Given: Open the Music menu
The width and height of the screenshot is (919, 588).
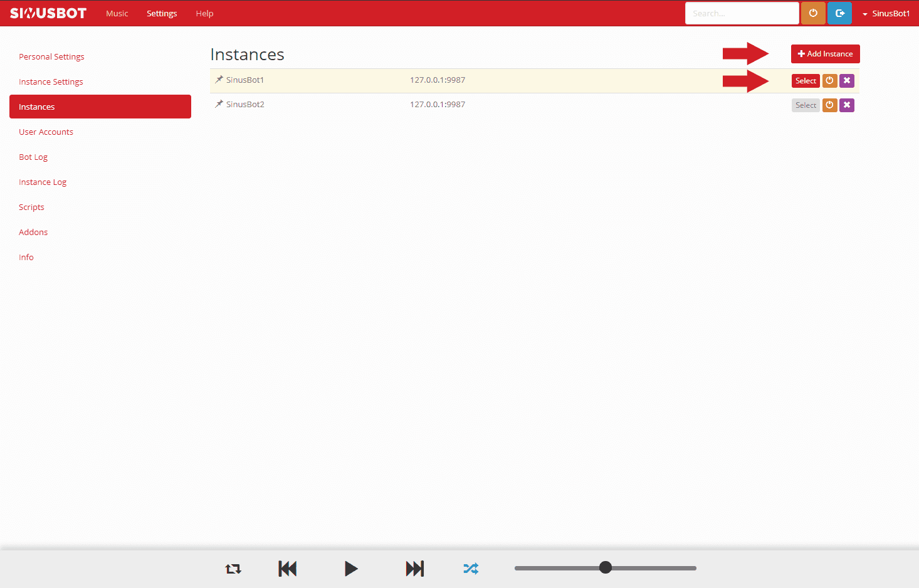Looking at the screenshot, I should pyautogui.click(x=117, y=13).
